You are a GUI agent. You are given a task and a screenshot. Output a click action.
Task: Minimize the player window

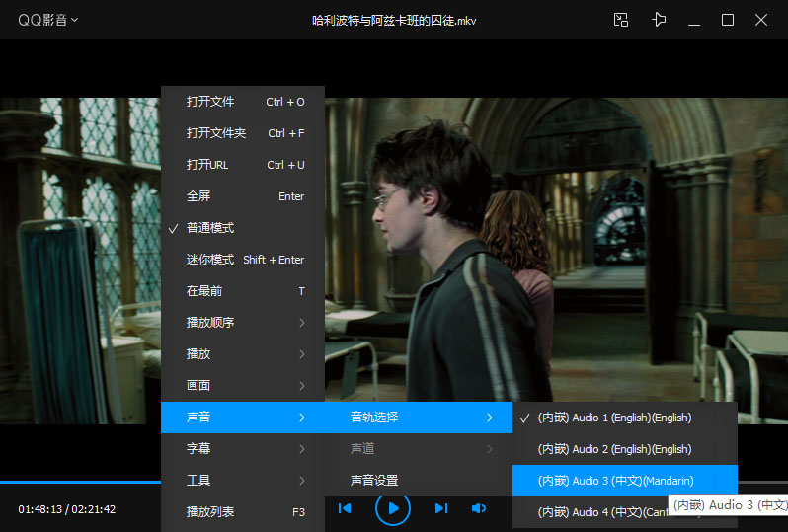(x=695, y=20)
